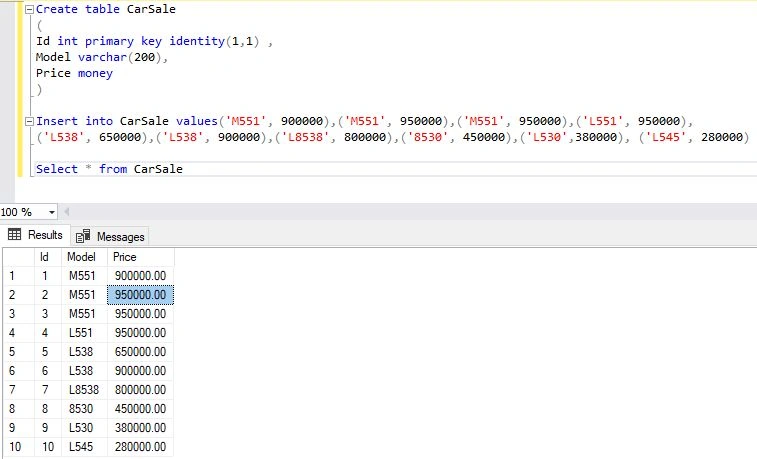This screenshot has height=459, width=757.
Task: Click Model cell L538 in row 6
Action: pos(84,371)
